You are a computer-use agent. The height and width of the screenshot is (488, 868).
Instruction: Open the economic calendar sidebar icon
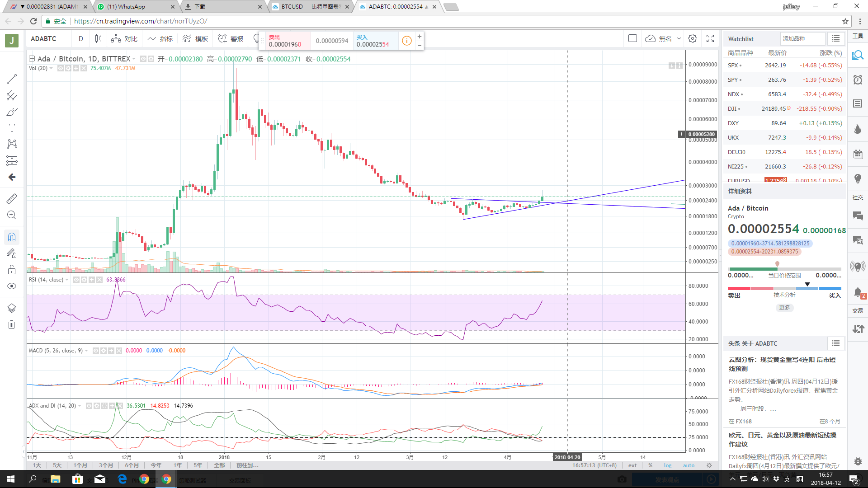tap(858, 154)
